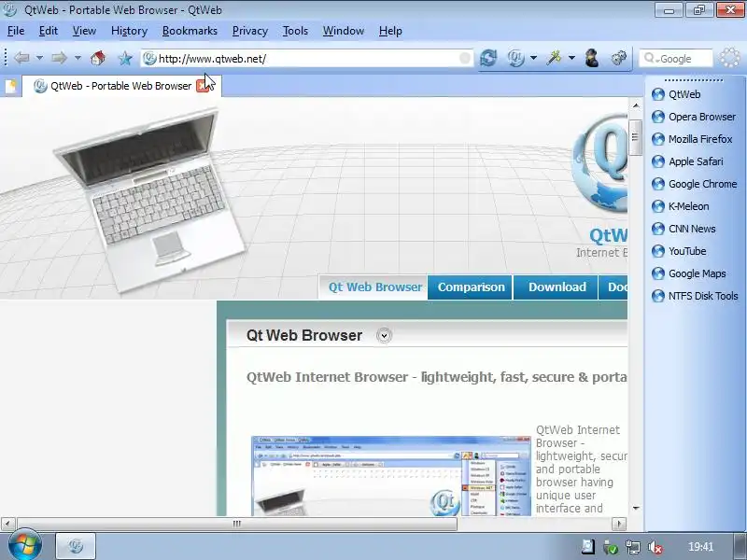This screenshot has height=560, width=747.
Task: Open the Window menu
Action: point(343,31)
